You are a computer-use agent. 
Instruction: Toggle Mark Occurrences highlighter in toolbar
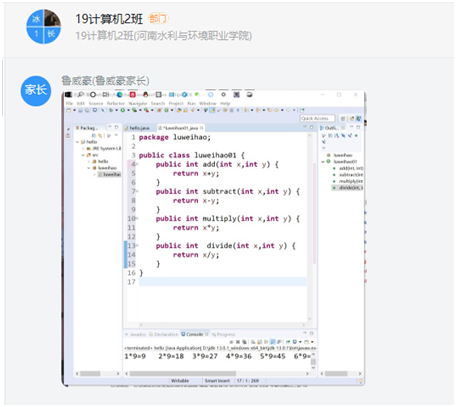pyautogui.click(x=212, y=110)
